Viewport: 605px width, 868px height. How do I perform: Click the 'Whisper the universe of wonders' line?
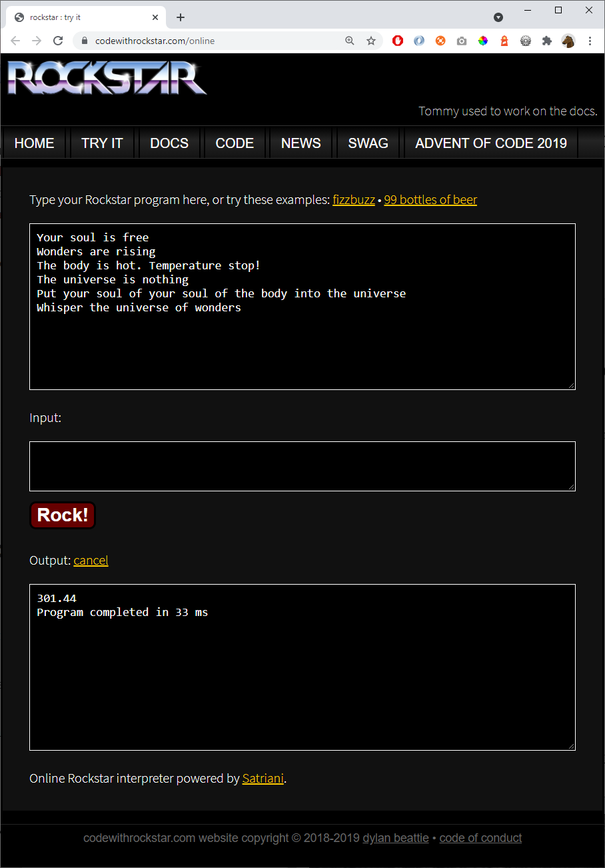tap(139, 307)
